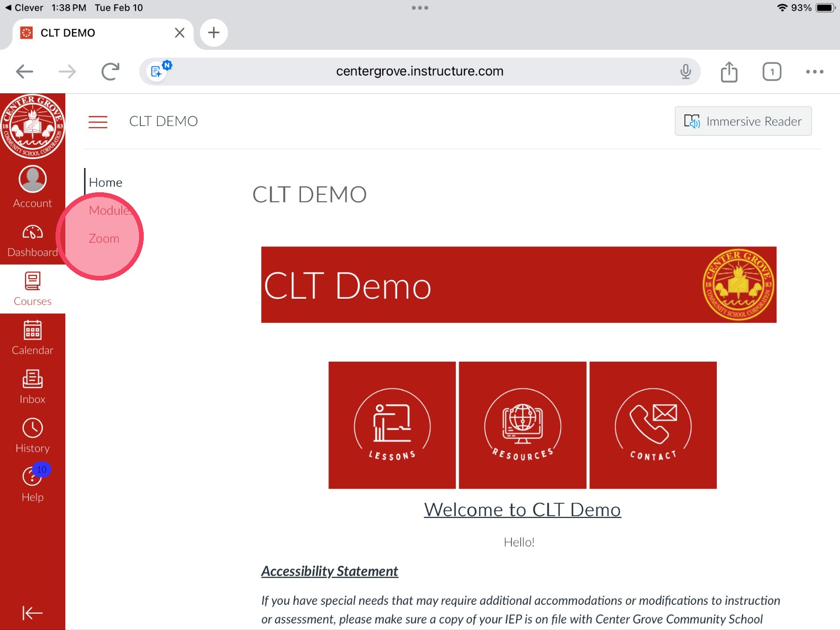Open the Calendar

point(33,338)
